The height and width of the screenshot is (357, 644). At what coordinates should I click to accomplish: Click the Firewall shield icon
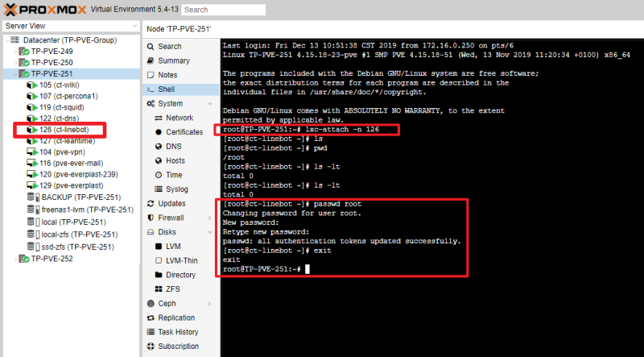[151, 218]
